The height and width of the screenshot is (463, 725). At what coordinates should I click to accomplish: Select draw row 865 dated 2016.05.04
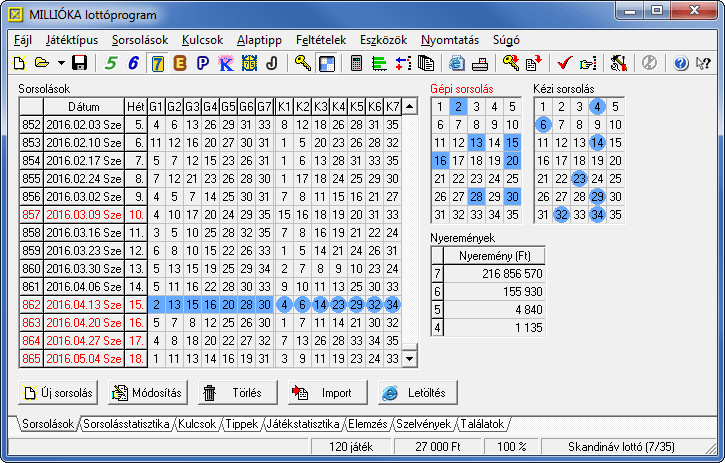click(x=210, y=358)
